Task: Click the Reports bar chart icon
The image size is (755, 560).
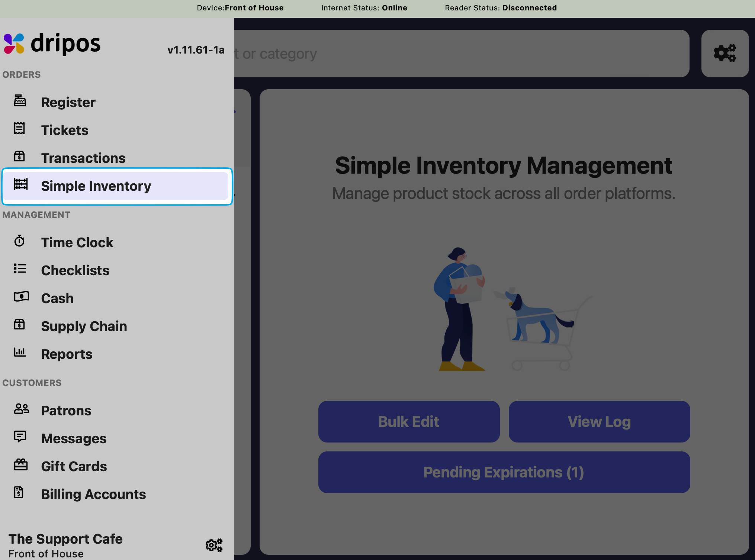Action: (x=20, y=352)
